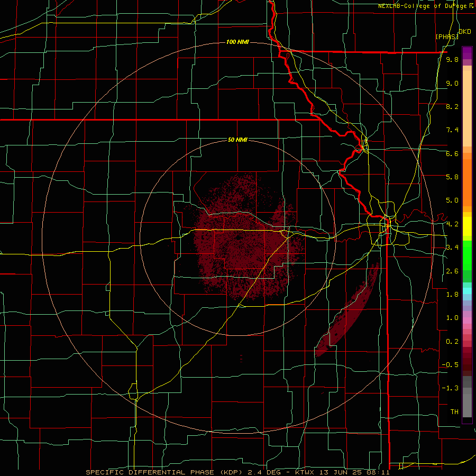Click the 2.6 value on the color scale
The height and width of the screenshot is (476, 476).
tap(452, 271)
